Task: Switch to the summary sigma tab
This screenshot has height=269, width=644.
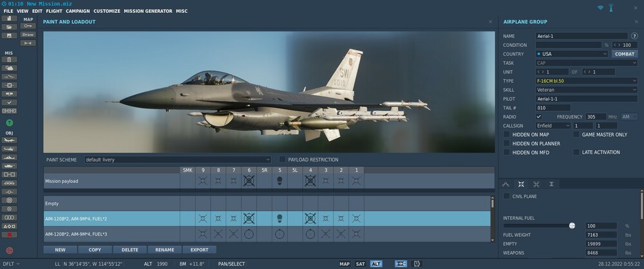Action: [551, 184]
